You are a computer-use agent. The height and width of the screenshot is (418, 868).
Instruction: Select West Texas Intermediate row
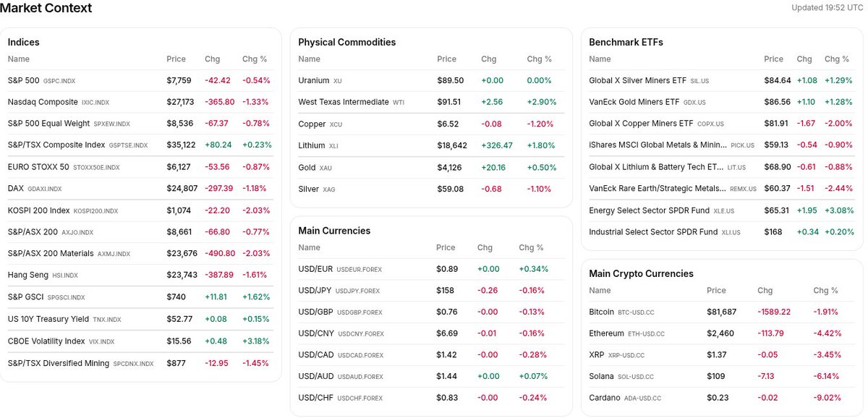click(x=431, y=102)
